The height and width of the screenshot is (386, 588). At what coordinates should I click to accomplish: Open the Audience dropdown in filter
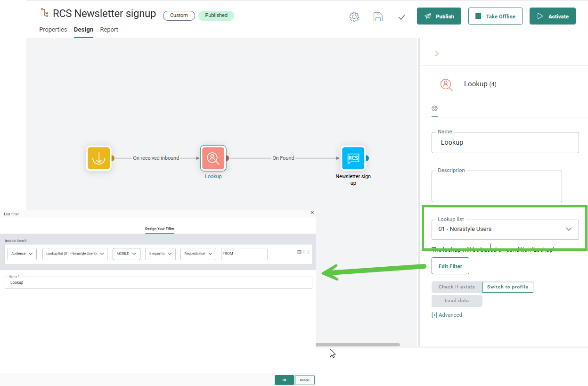pos(22,254)
